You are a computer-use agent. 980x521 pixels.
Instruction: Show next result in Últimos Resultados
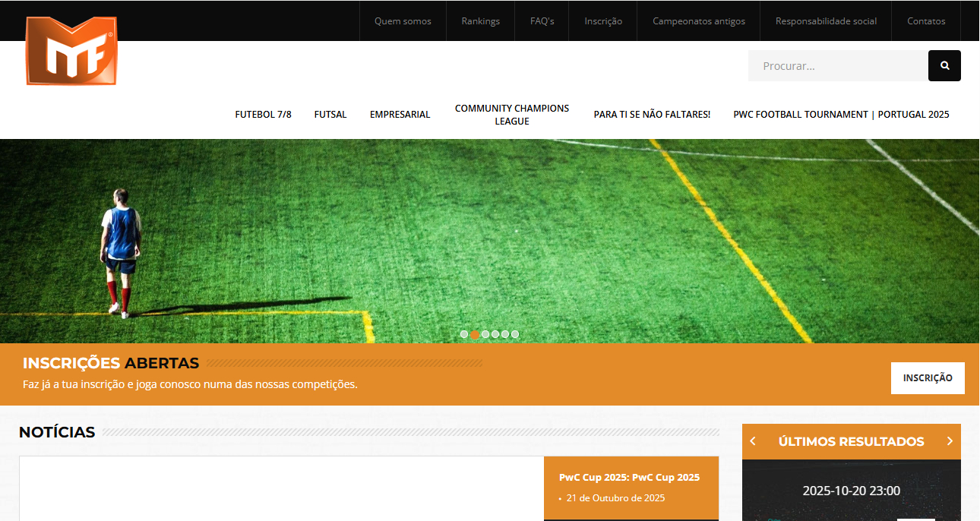click(950, 441)
